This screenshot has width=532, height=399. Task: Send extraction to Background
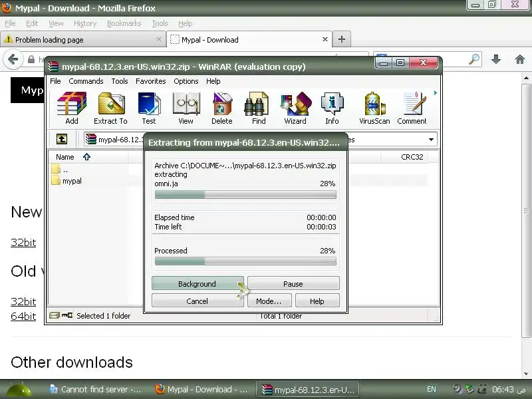[x=198, y=284]
